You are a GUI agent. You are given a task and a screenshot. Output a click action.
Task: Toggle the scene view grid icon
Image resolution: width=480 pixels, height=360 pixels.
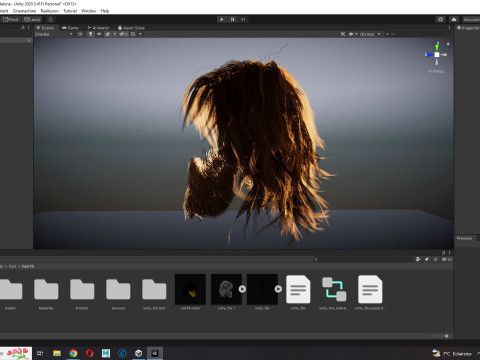(133, 34)
